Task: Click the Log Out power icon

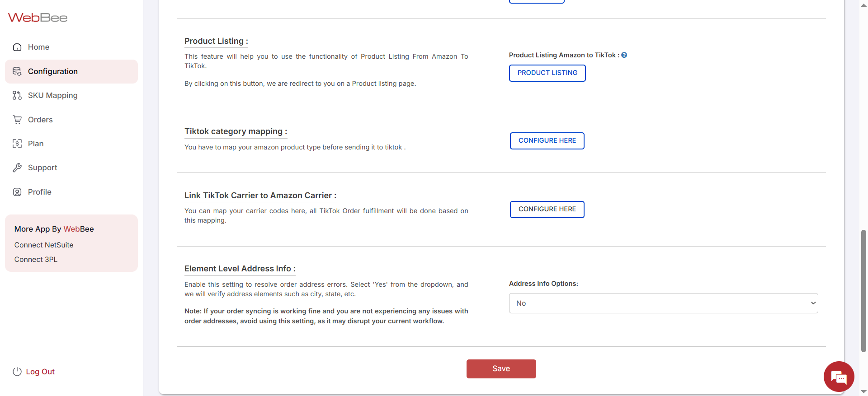Action: 17,372
